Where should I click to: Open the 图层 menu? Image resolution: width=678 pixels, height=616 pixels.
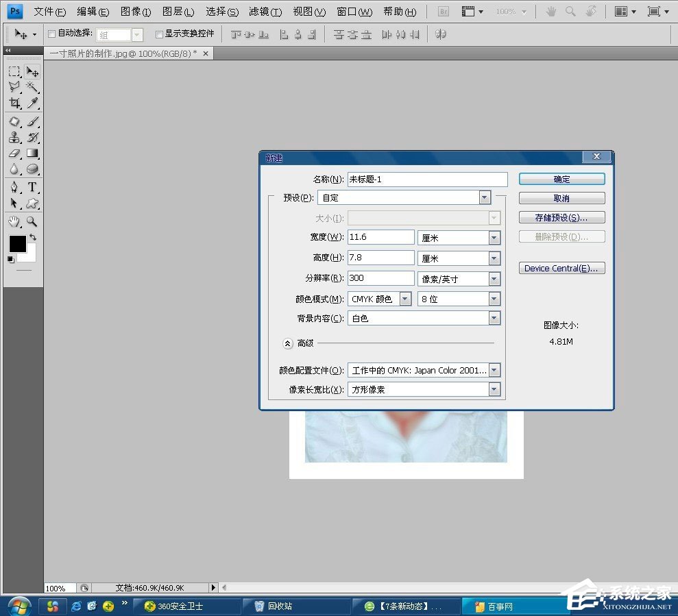(178, 12)
